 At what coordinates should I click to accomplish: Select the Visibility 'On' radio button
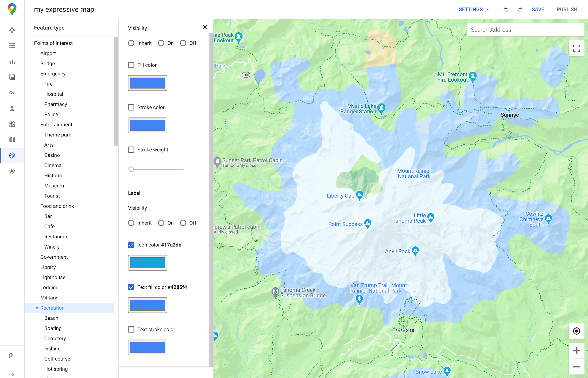161,43
